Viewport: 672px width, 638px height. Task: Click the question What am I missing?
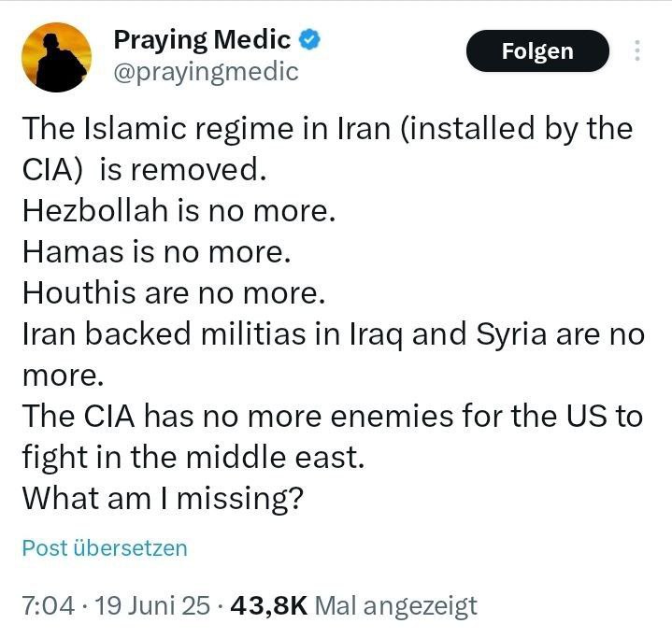163,499
